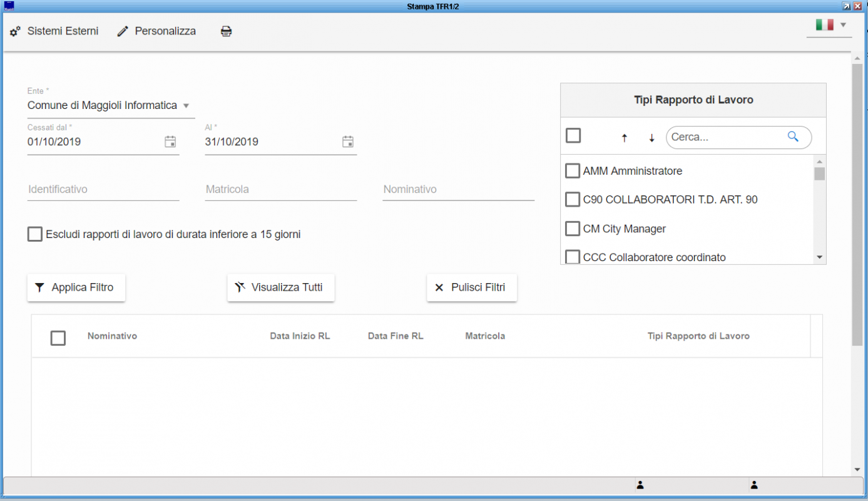Viewport: 868px width, 501px height.
Task: Toggle the select-all checkbox in results table header
Action: 58,338
